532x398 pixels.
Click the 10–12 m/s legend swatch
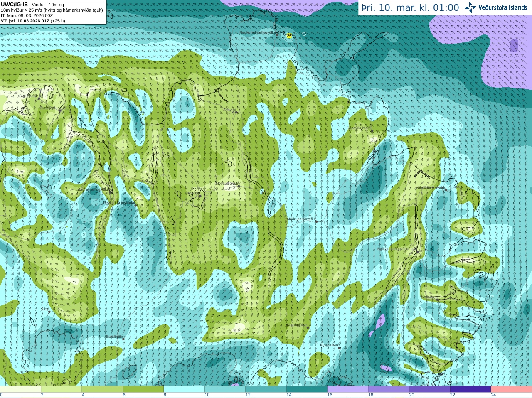pyautogui.click(x=225, y=389)
